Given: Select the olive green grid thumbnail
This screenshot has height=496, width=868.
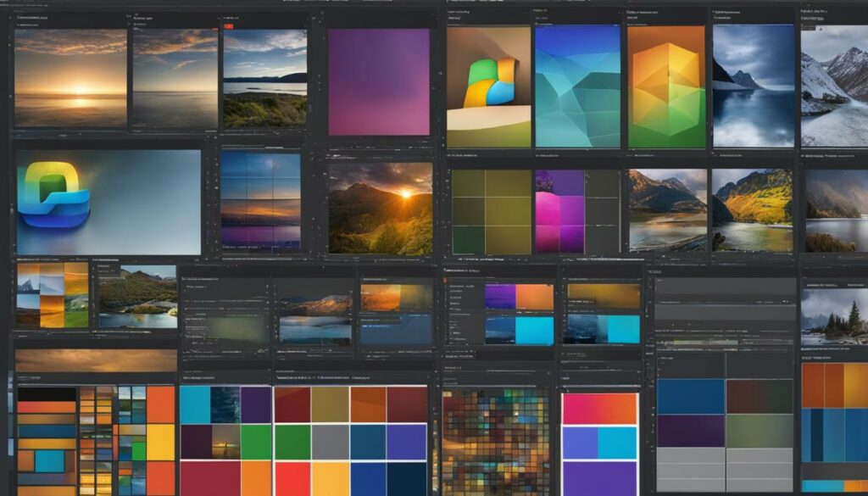Looking at the screenshot, I should point(490,211).
